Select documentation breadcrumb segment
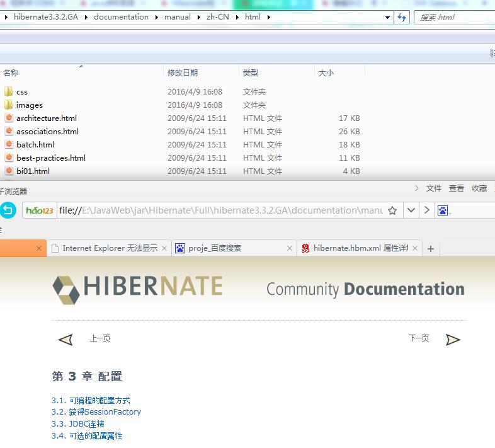This screenshot has height=448, width=495. point(121,17)
